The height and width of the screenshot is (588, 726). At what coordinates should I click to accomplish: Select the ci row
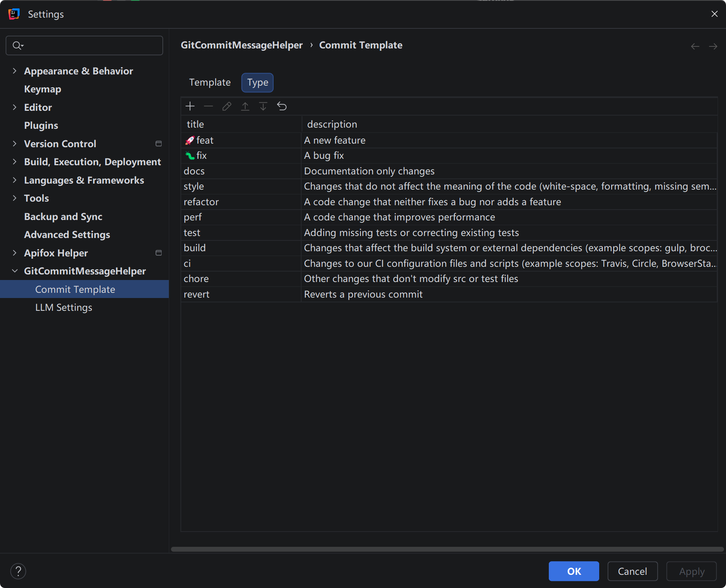pyautogui.click(x=449, y=264)
